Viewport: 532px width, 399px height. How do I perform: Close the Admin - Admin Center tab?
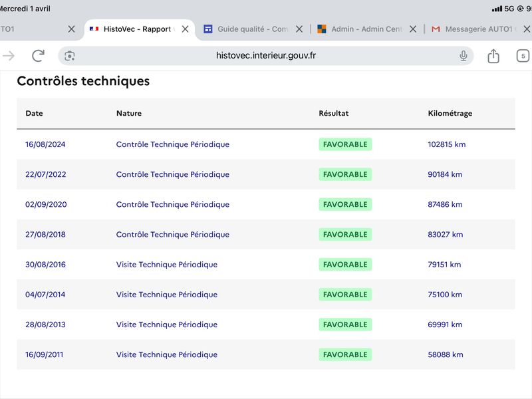point(413,29)
